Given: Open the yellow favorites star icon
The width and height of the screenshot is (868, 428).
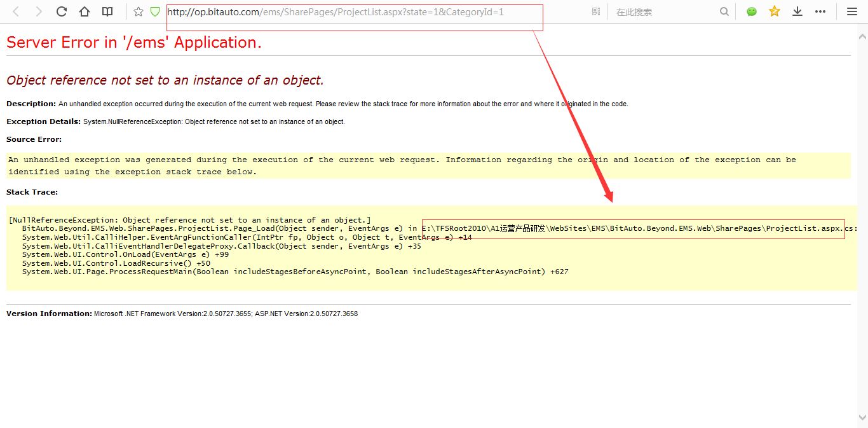Looking at the screenshot, I should click(x=775, y=11).
